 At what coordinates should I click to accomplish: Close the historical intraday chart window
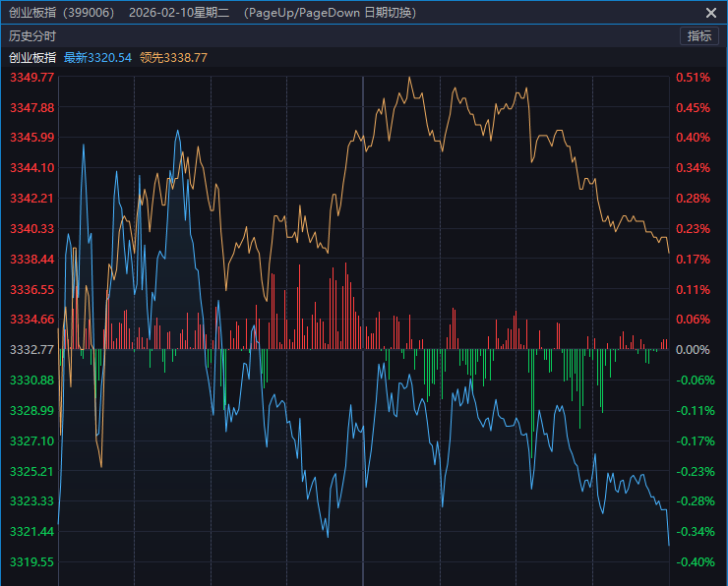pos(711,12)
